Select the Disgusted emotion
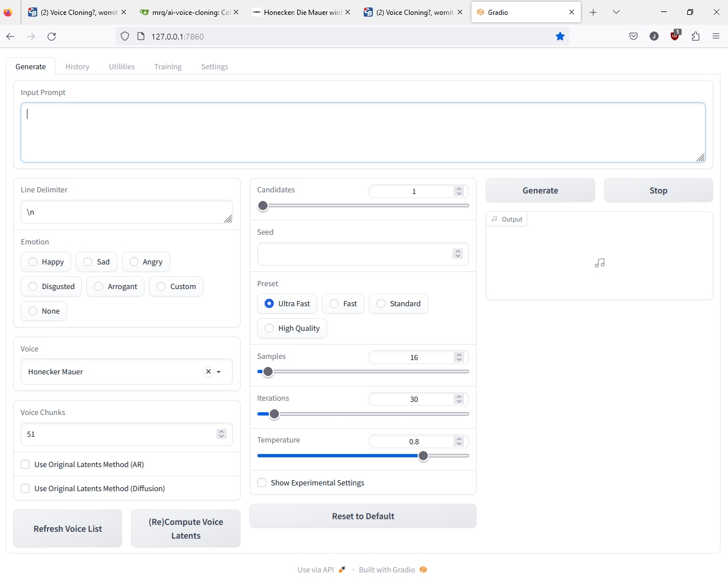The height and width of the screenshot is (577, 728). click(52, 286)
